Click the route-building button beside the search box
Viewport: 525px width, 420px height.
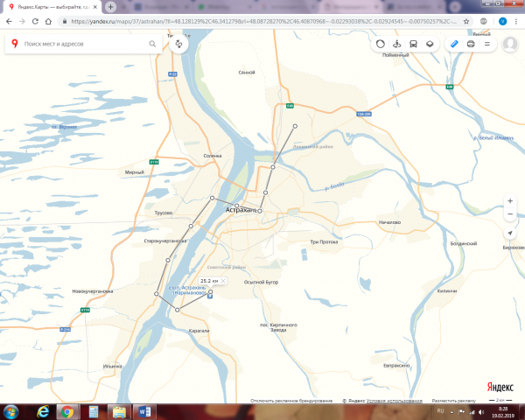[x=178, y=43]
